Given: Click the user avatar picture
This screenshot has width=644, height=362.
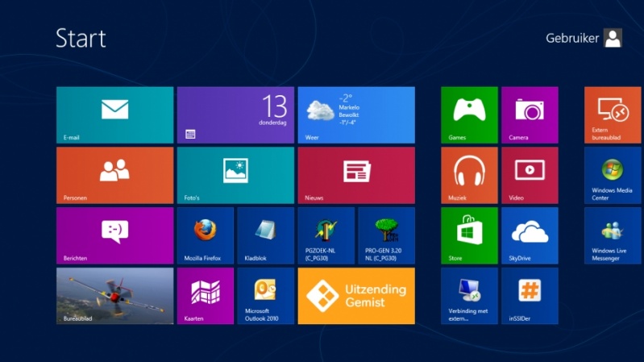Looking at the screenshot, I should coord(613,38).
